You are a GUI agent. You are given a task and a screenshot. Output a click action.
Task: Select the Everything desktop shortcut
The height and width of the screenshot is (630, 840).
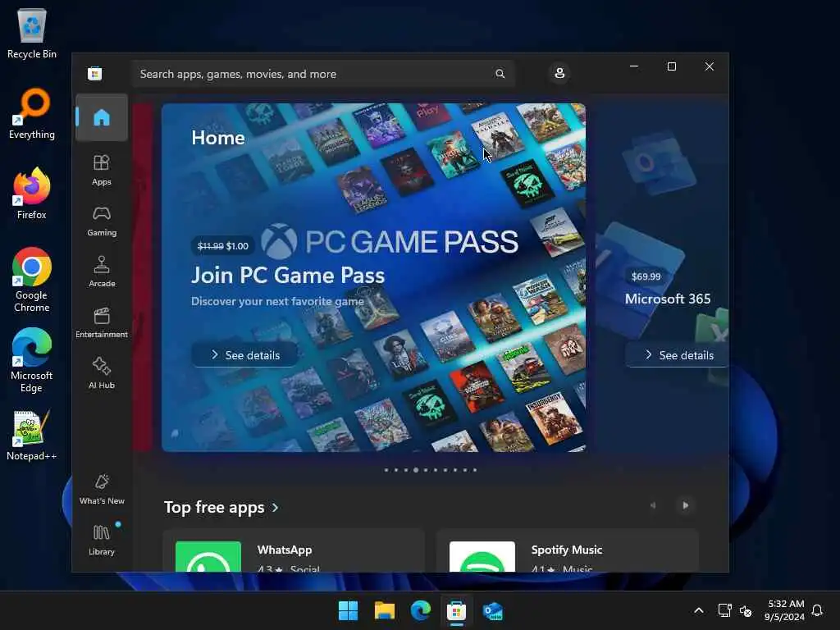32,113
